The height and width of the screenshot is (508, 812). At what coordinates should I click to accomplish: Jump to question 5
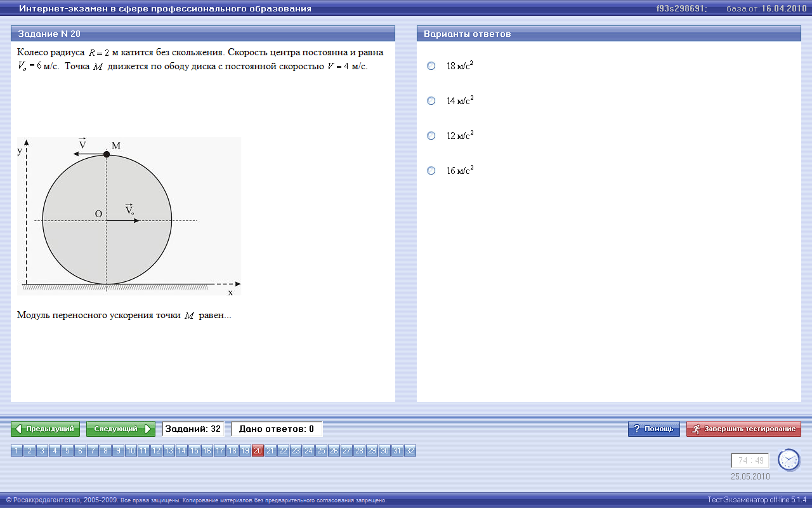coord(68,451)
